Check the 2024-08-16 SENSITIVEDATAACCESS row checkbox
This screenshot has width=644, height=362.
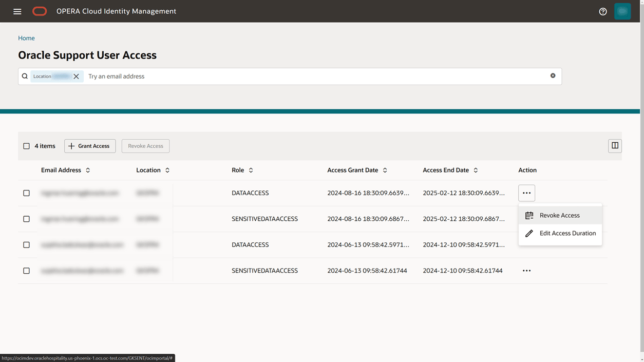click(26, 219)
